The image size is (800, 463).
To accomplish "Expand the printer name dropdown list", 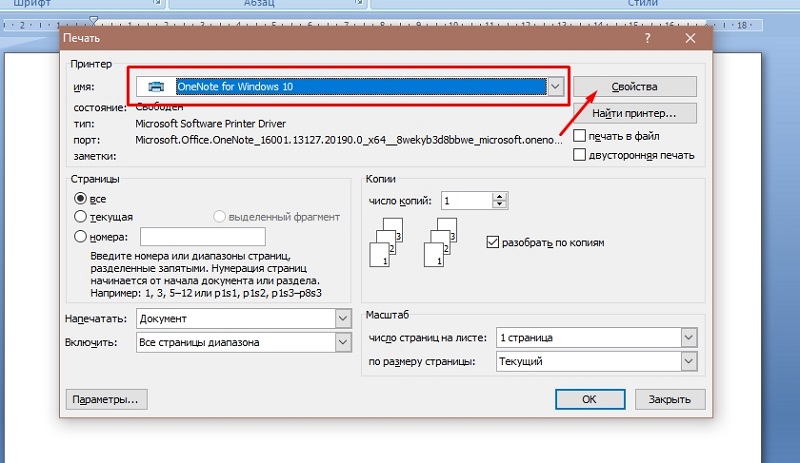I will pos(556,87).
